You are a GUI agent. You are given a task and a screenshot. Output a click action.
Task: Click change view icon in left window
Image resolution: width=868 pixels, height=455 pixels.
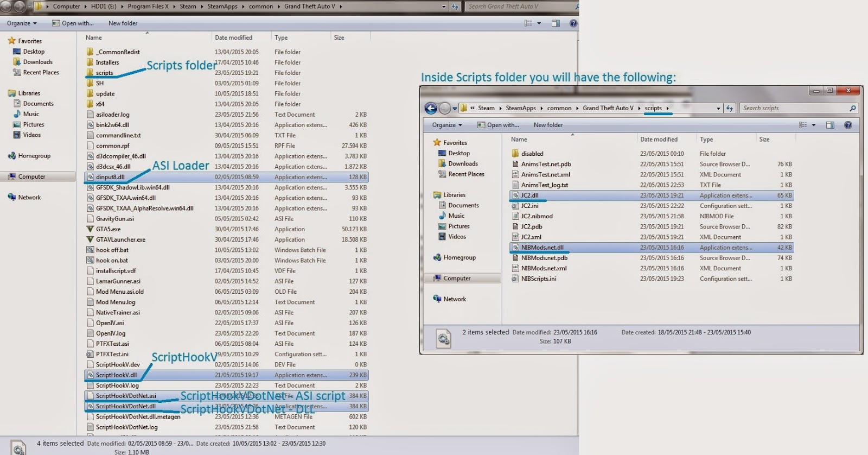[x=528, y=23]
